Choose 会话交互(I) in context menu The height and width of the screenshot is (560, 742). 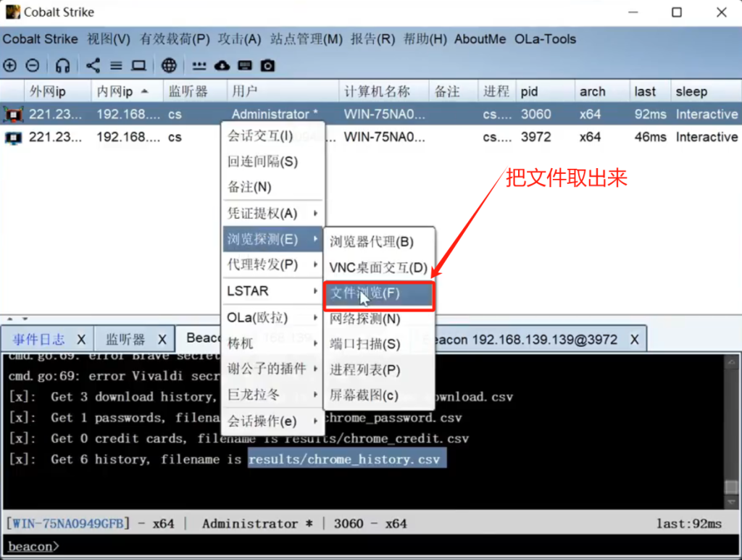pos(273,136)
